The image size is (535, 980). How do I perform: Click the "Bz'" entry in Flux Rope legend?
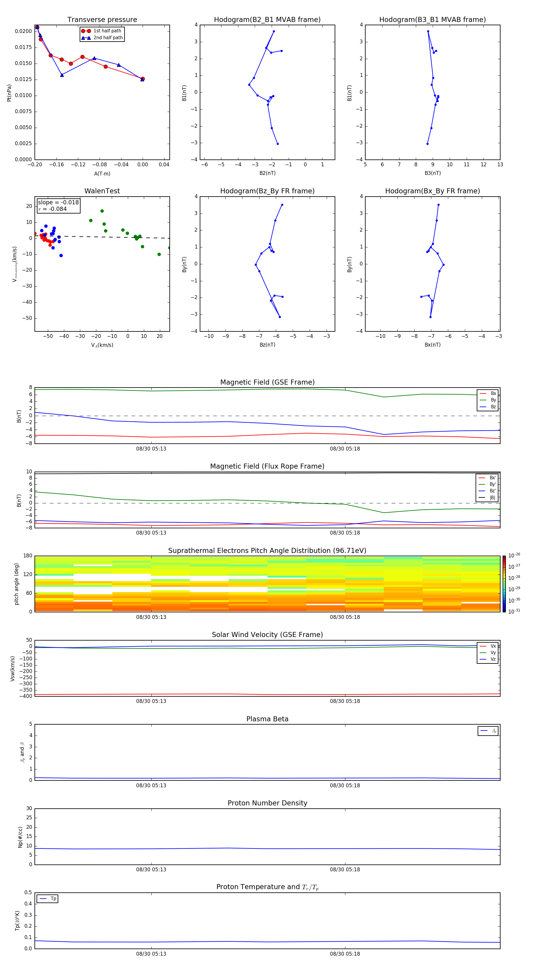(x=487, y=491)
